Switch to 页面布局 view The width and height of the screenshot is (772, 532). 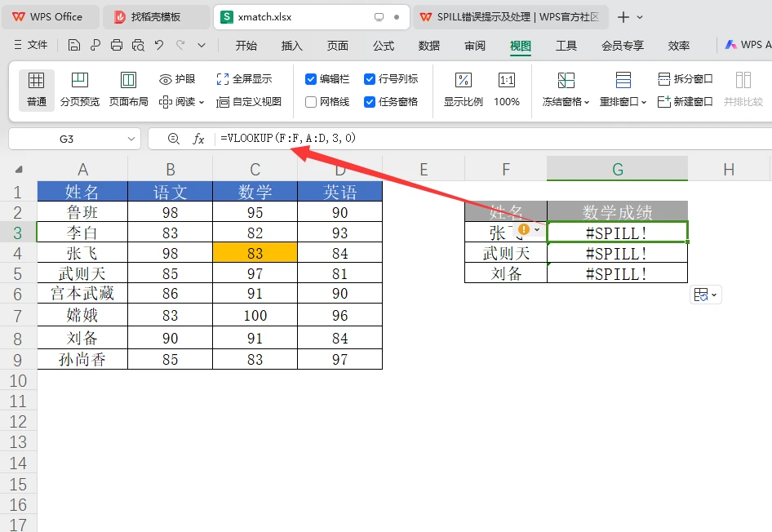128,89
